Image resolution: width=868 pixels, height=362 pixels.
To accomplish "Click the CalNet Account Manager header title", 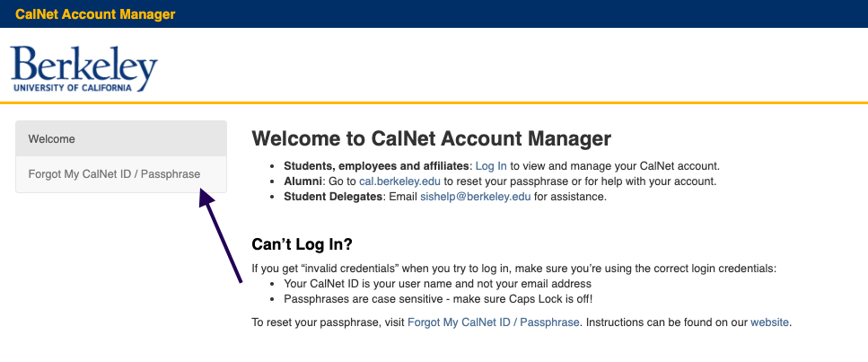I will (x=95, y=14).
